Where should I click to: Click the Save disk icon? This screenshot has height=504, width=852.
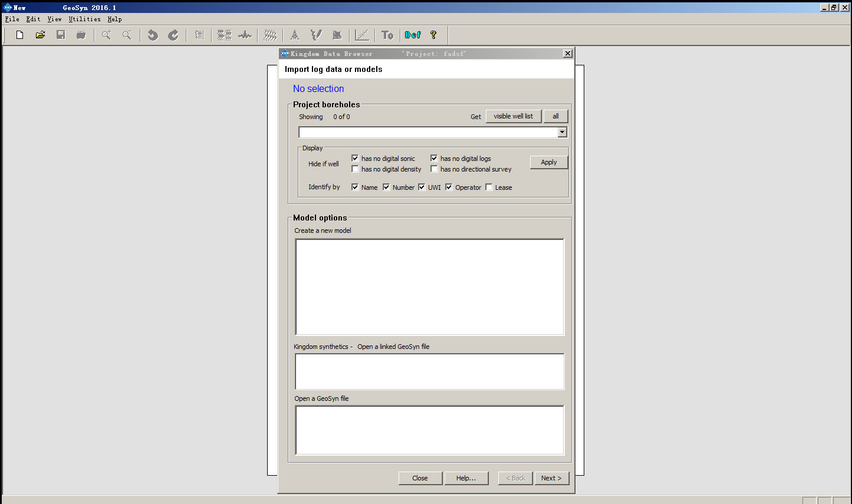click(x=61, y=35)
